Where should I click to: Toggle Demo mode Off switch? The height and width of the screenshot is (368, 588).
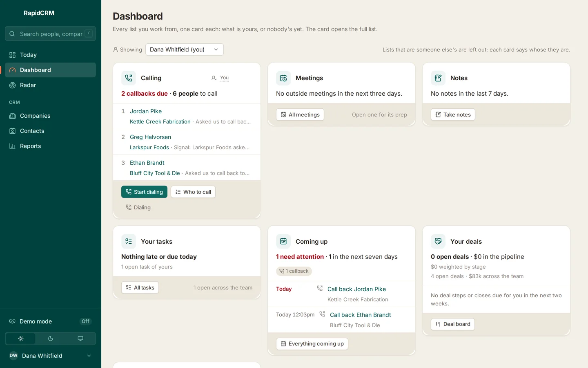coord(85,321)
